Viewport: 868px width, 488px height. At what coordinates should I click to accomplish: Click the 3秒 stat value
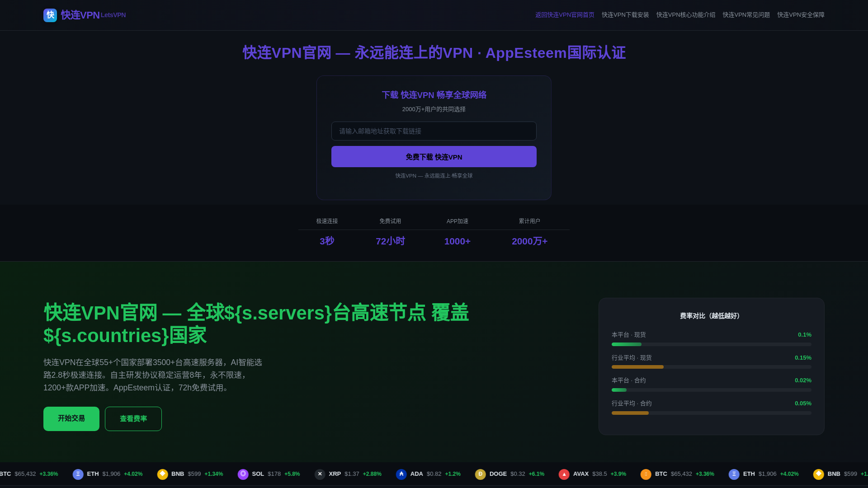(x=327, y=241)
